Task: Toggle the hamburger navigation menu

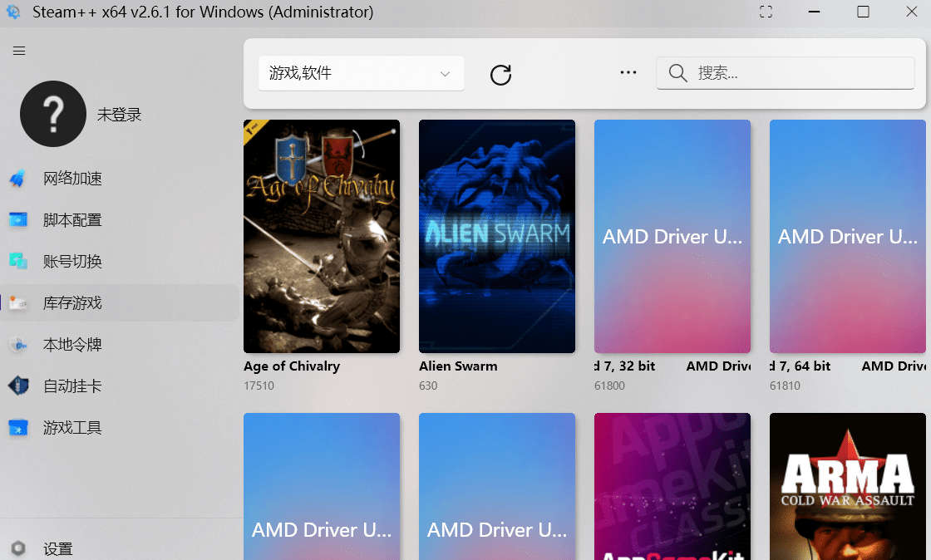Action: [19, 51]
